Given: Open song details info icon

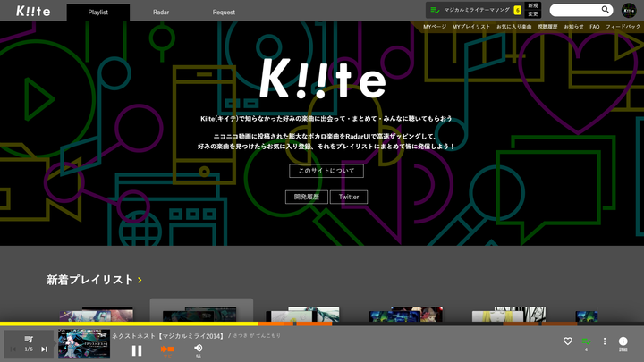Looking at the screenshot, I should (x=623, y=341).
